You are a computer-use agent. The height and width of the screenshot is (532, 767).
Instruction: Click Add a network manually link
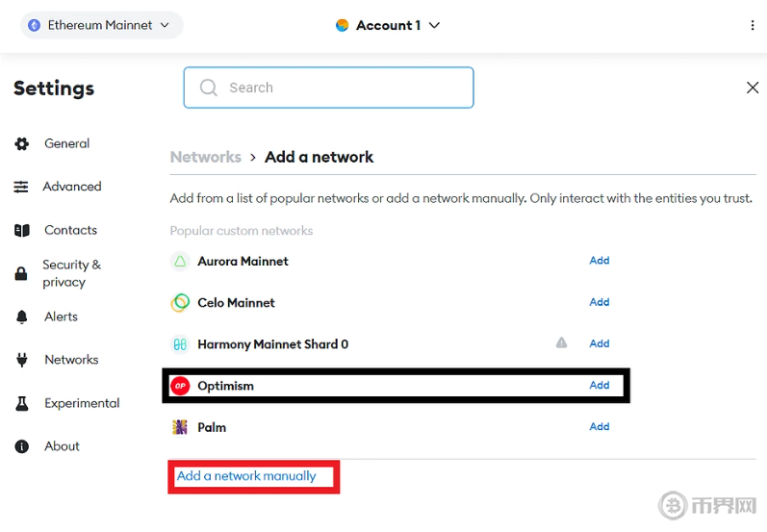click(x=246, y=476)
